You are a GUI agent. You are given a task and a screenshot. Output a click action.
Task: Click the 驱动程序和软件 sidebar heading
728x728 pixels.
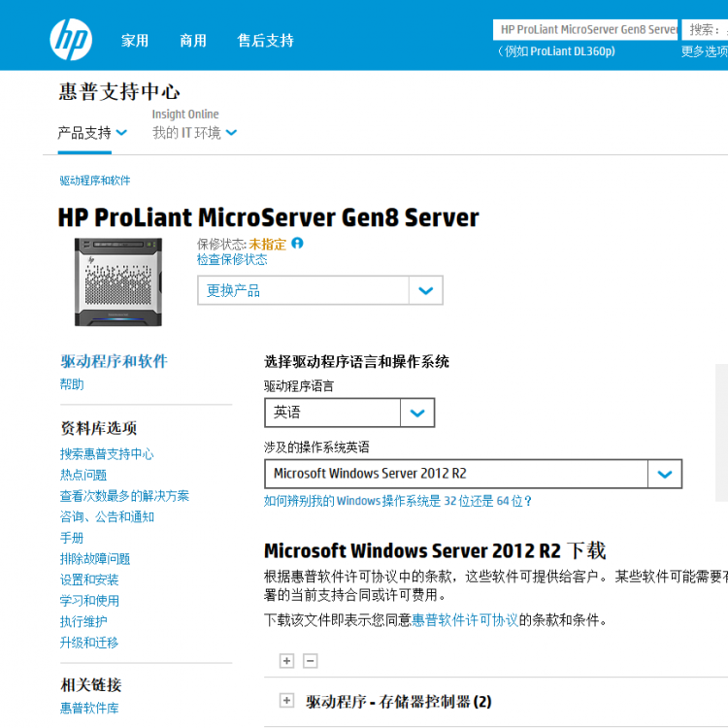click(x=115, y=361)
